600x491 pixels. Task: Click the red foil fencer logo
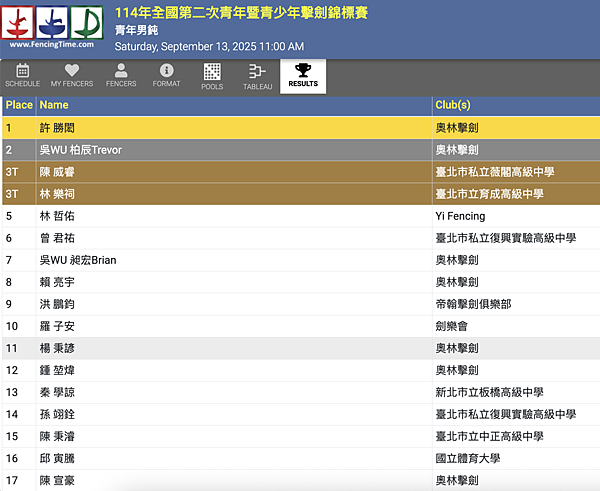coord(17,23)
